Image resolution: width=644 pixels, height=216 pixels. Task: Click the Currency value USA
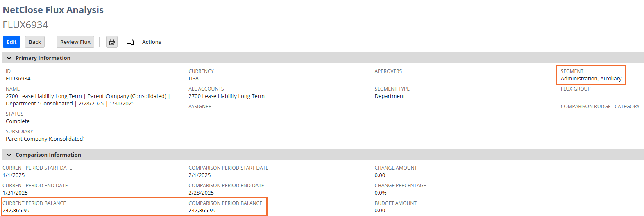(x=194, y=79)
